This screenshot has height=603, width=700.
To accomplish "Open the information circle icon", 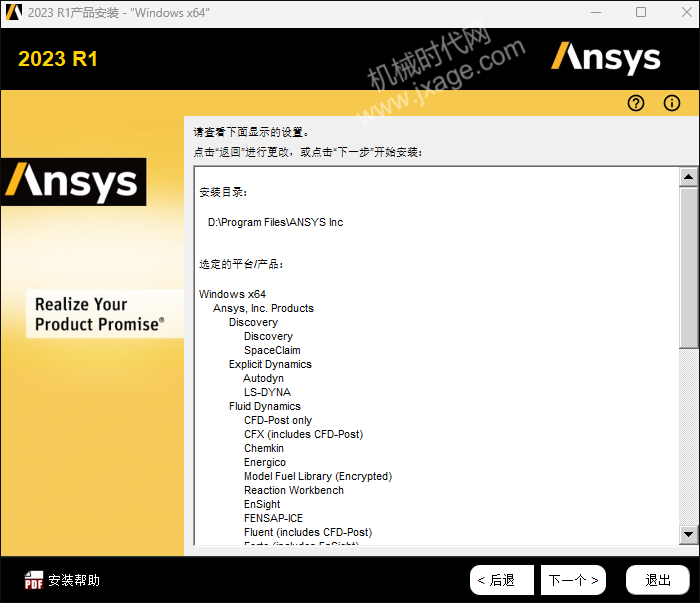I will tap(671, 104).
